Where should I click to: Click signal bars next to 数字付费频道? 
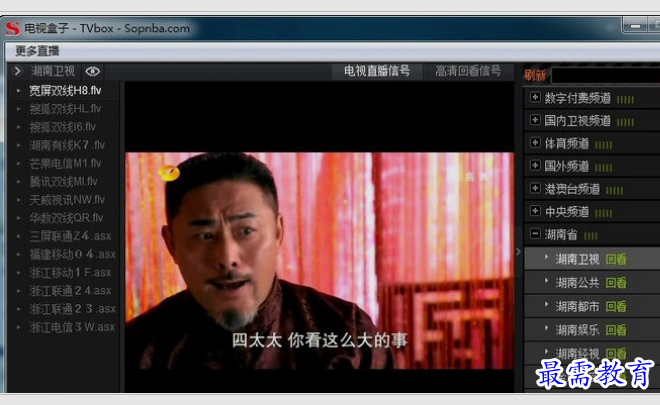click(625, 99)
